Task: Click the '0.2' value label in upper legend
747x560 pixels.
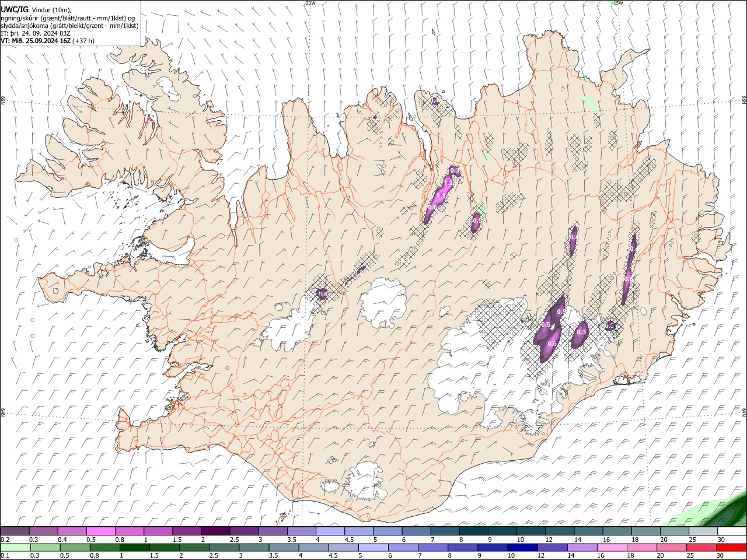Action: (x=5, y=540)
